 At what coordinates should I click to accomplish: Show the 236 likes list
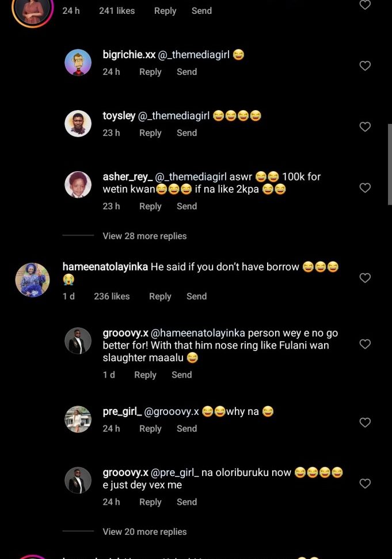point(112,296)
